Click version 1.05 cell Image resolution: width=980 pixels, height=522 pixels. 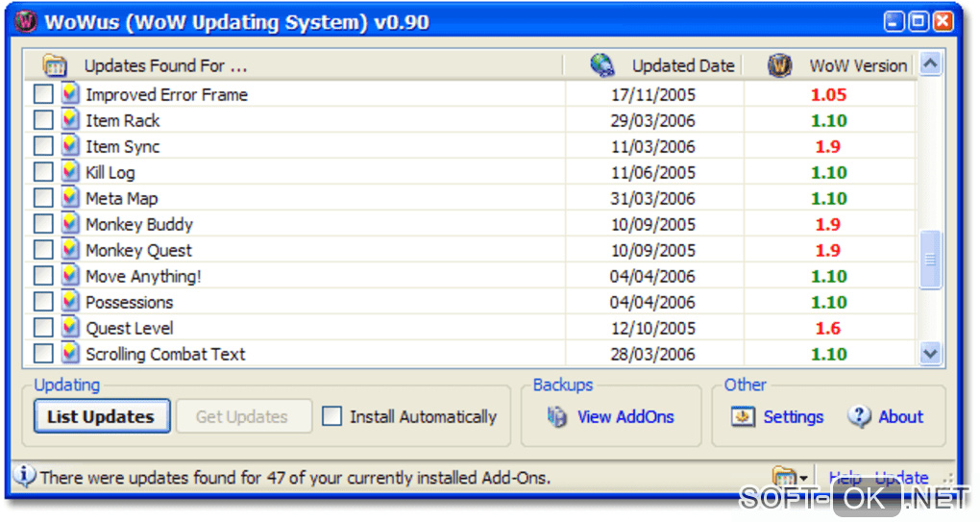click(829, 94)
